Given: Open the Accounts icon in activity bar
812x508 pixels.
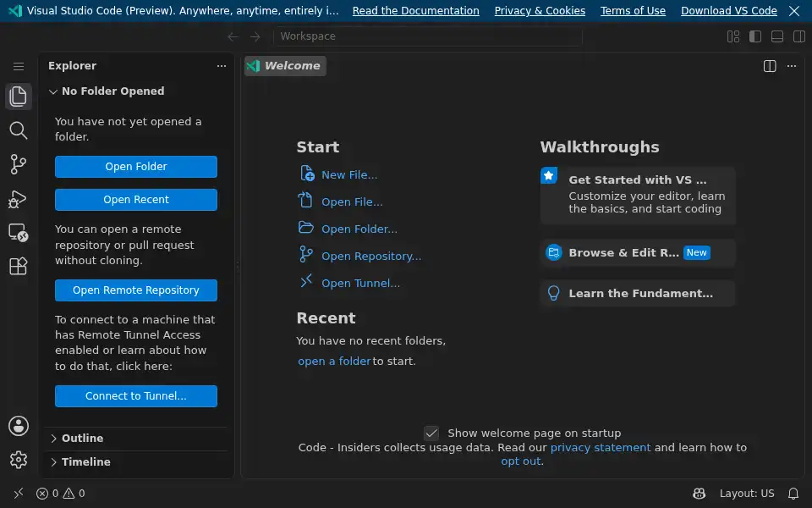Looking at the screenshot, I should tap(19, 426).
